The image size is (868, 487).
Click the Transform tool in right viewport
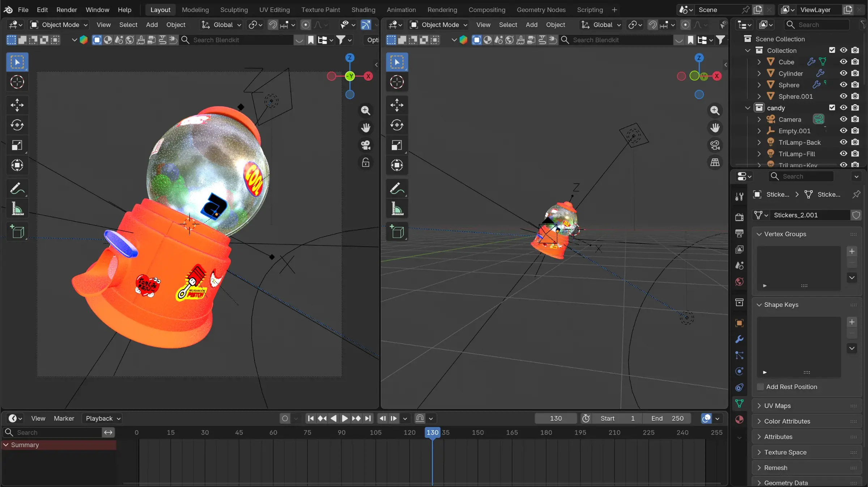(x=397, y=165)
